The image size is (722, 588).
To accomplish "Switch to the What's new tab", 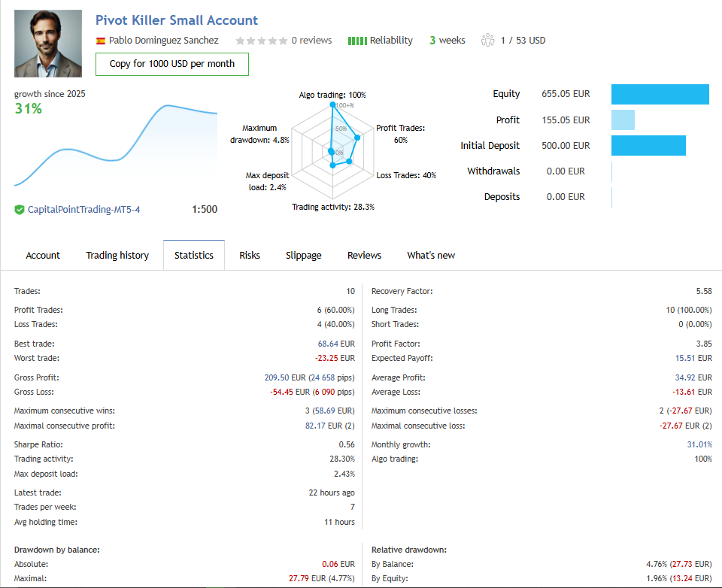I will [x=430, y=255].
